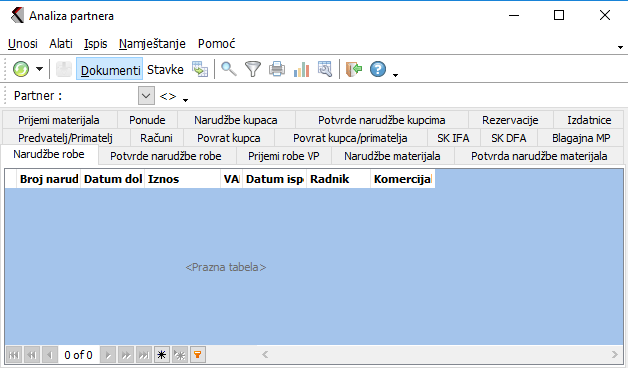Click the table export icon after Stavke
Viewport: 628px width, 368px height.
200,69
